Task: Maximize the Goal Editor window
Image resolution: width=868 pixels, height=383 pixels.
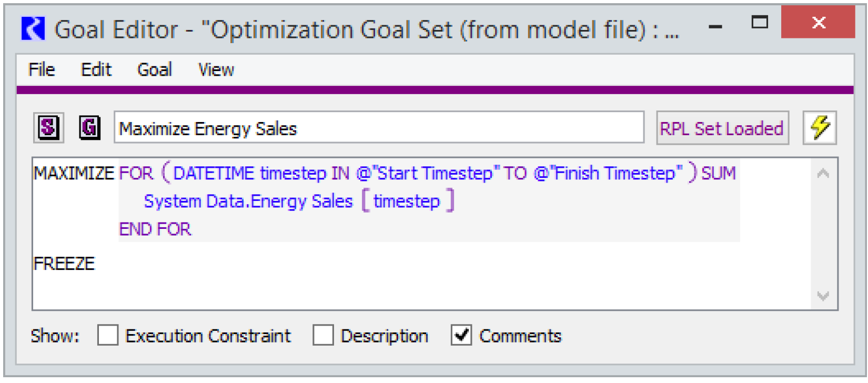Action: 760,22
